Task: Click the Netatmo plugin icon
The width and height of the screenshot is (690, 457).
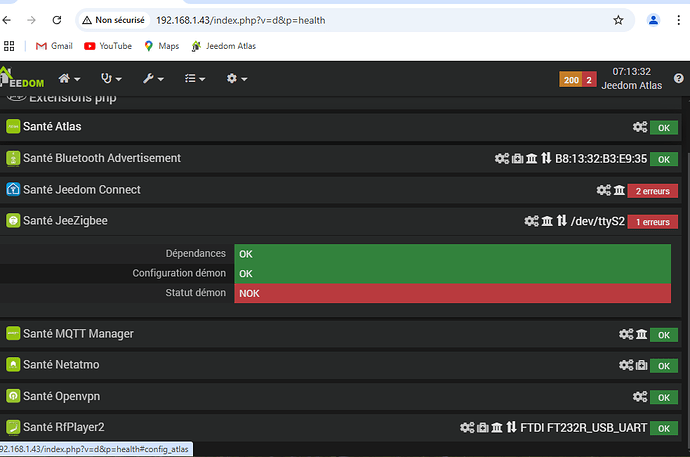Action: (13, 365)
